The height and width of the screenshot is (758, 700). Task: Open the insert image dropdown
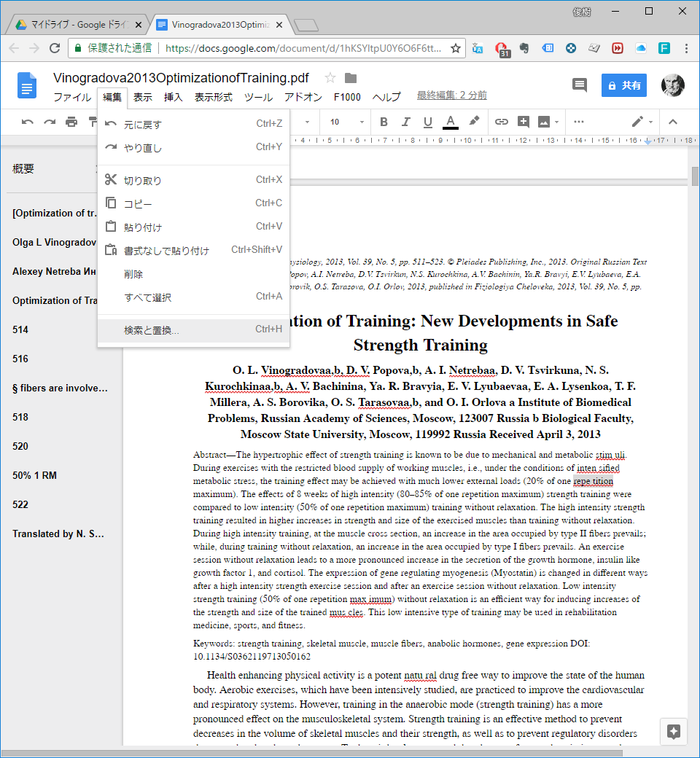tap(548, 122)
